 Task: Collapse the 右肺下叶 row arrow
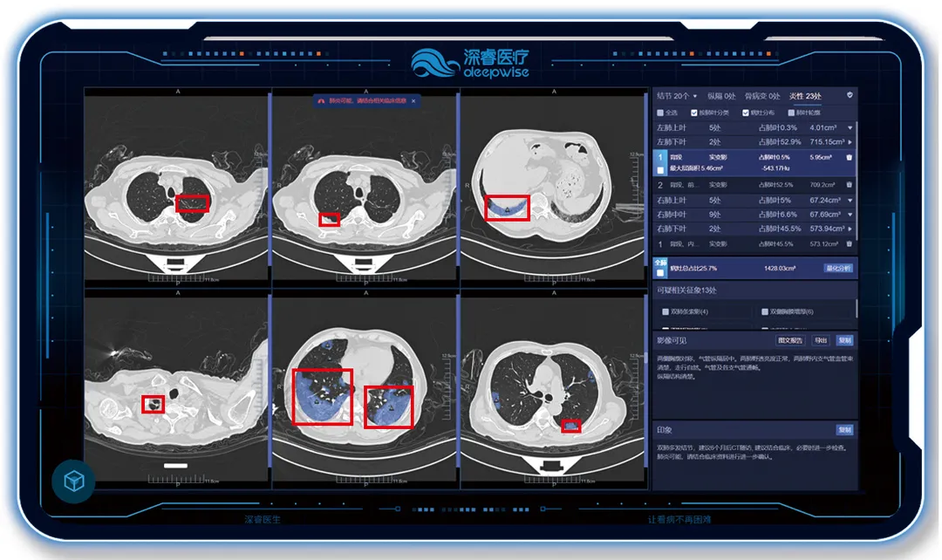[850, 229]
